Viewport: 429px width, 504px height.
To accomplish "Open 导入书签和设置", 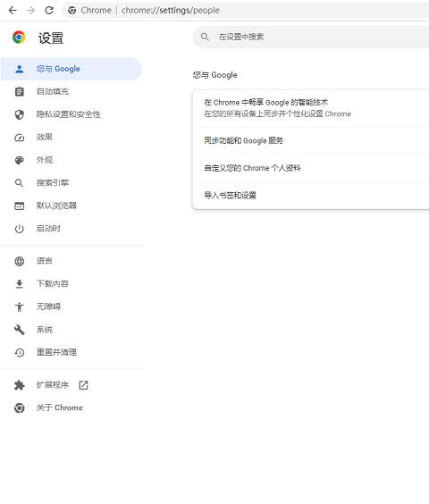I will click(311, 196).
